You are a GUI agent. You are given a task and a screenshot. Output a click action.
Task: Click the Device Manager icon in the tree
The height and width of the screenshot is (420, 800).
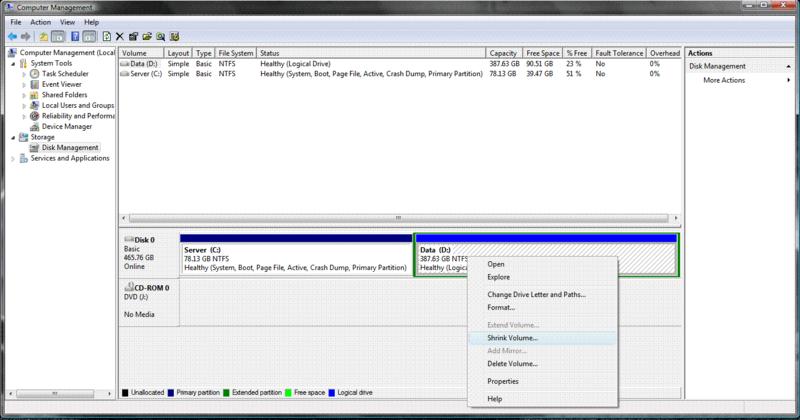34,127
